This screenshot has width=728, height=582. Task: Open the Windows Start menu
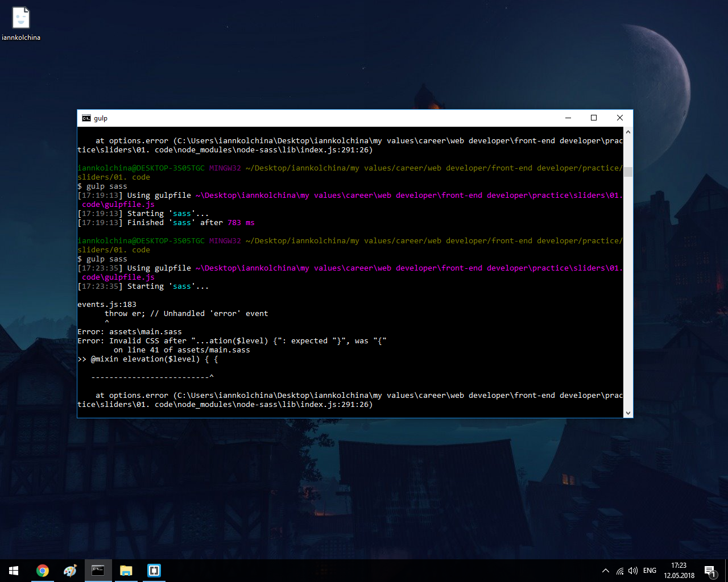click(14, 571)
